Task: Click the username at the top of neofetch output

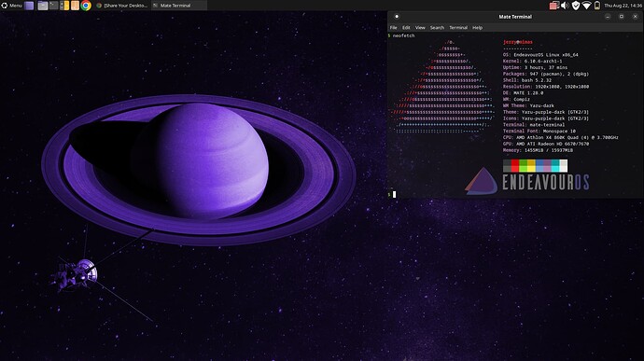Action: 517,42
